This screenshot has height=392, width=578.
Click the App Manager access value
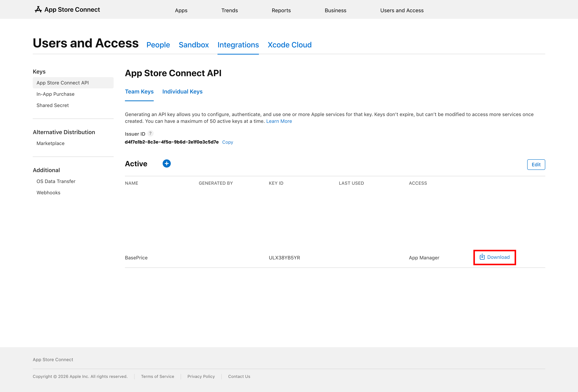coord(424,258)
